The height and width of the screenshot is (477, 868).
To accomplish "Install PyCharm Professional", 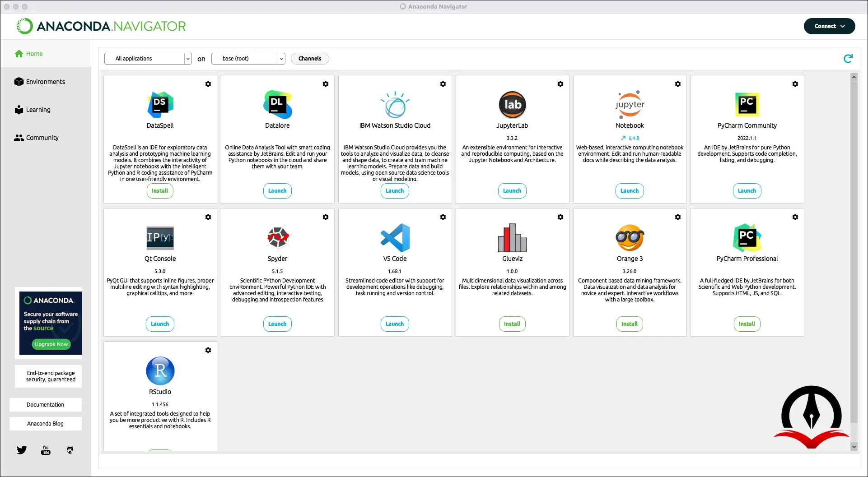I will click(x=747, y=324).
